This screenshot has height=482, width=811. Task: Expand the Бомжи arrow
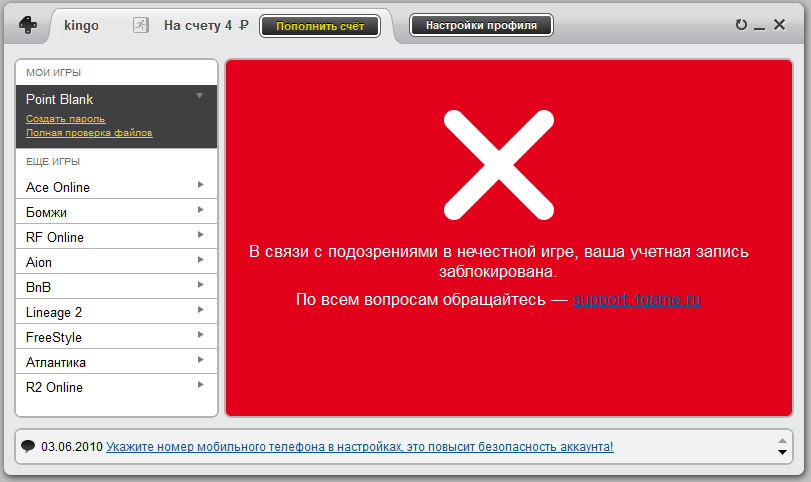pos(201,209)
